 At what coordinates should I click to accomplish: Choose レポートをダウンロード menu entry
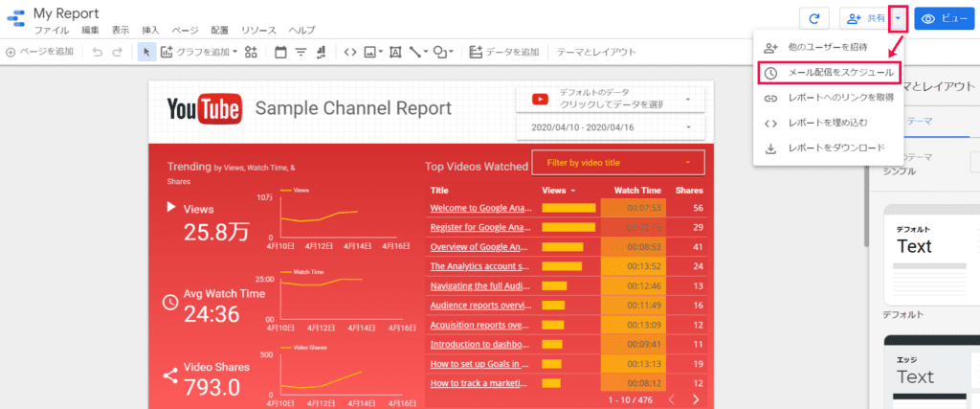pos(827,148)
